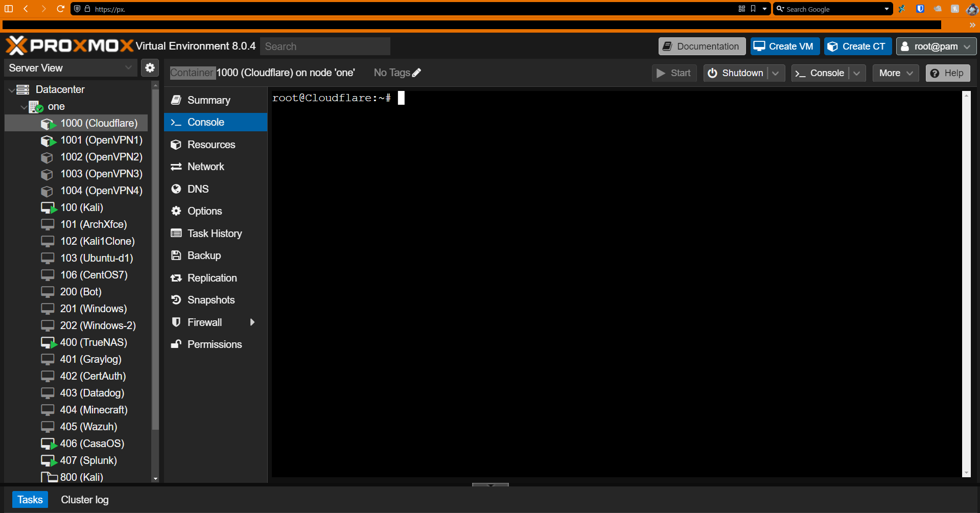Click the Snapshots history icon
Viewport: 980px width, 513px height.
(176, 300)
